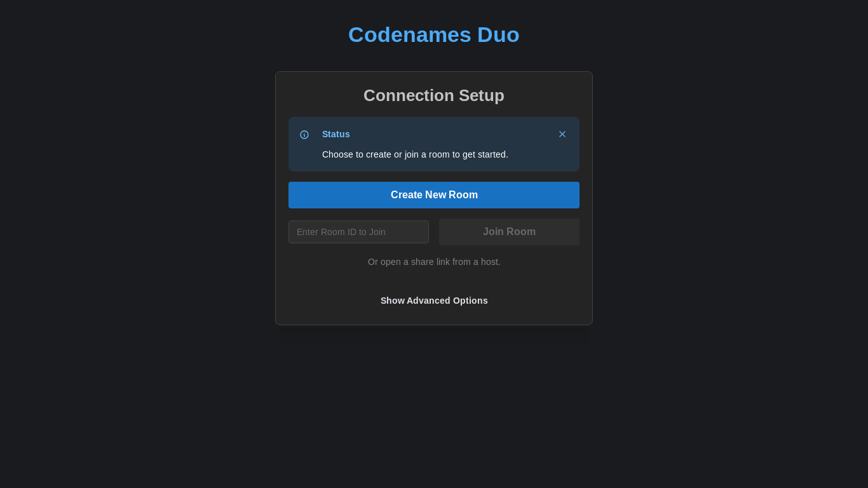Image resolution: width=868 pixels, height=488 pixels.
Task: Click the Connection Setup heading
Action: [434, 95]
